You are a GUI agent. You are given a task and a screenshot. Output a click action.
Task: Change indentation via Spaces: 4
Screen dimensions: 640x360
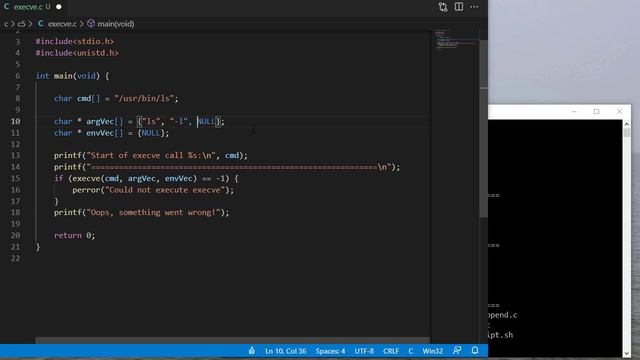330,351
